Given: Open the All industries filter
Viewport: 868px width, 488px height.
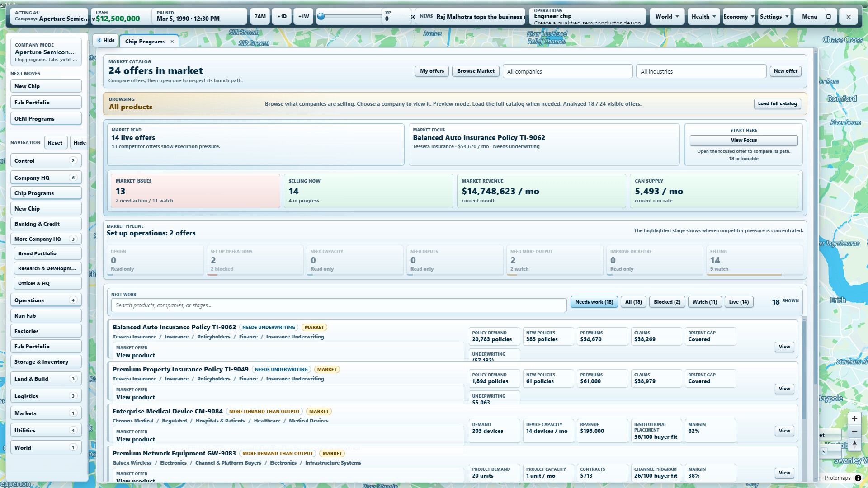Looking at the screenshot, I should point(701,71).
